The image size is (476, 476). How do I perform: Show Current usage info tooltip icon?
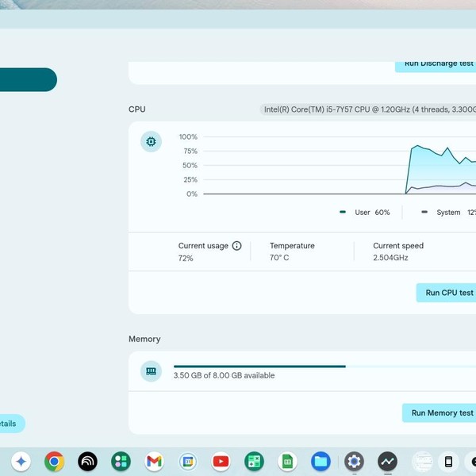point(236,246)
